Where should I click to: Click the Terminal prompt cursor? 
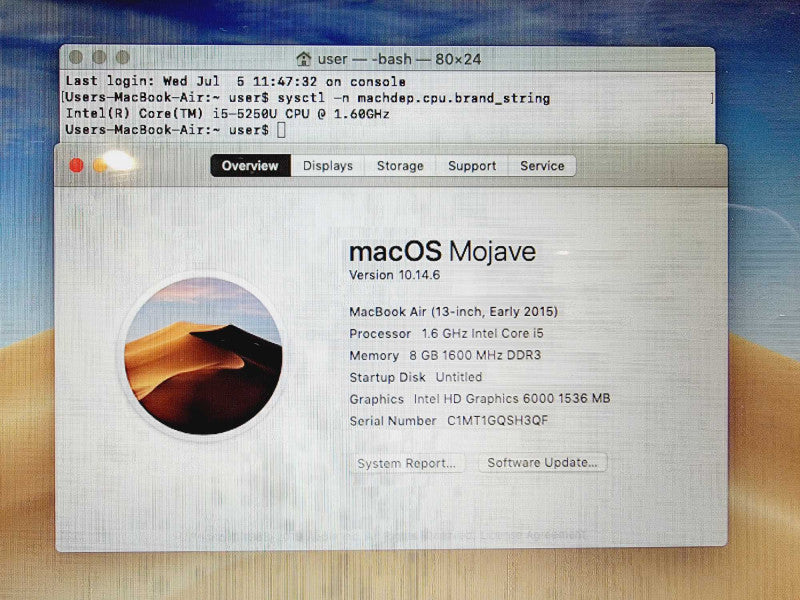pyautogui.click(x=281, y=130)
